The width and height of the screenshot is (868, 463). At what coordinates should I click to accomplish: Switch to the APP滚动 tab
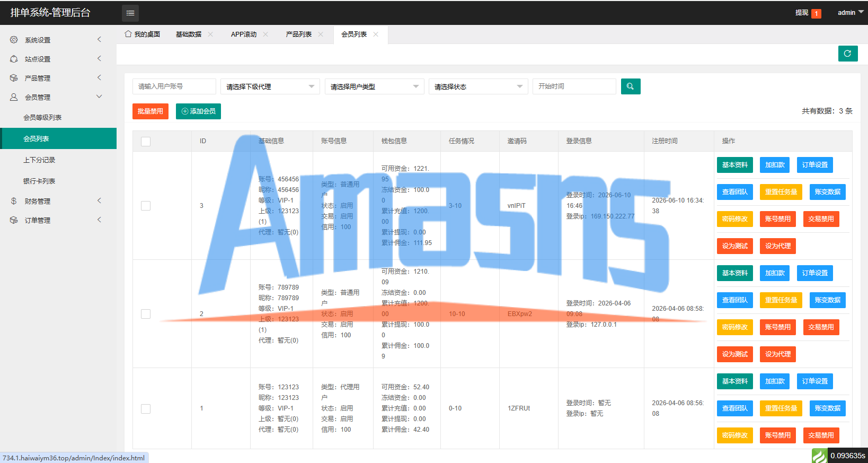[x=244, y=34]
